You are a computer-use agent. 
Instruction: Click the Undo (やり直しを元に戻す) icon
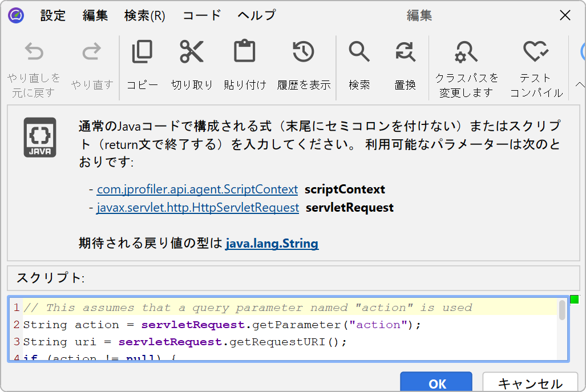[35, 53]
